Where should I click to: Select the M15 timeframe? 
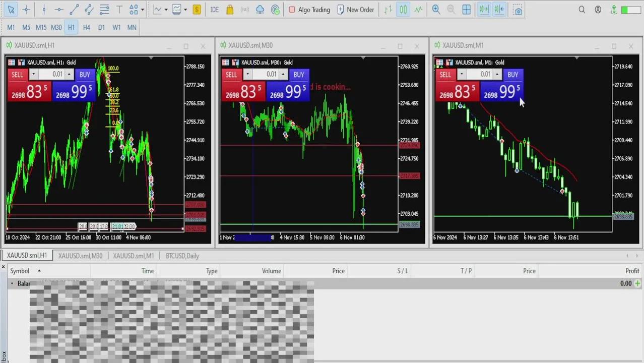[x=41, y=27]
